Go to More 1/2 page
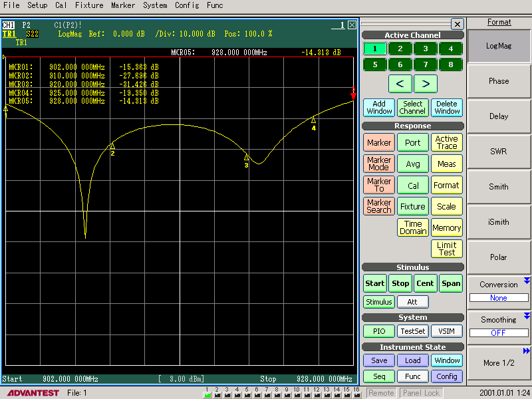 click(x=499, y=362)
